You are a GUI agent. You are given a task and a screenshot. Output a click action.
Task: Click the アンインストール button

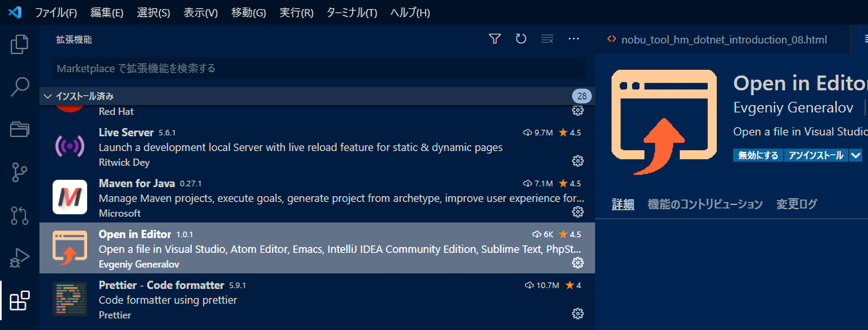816,156
